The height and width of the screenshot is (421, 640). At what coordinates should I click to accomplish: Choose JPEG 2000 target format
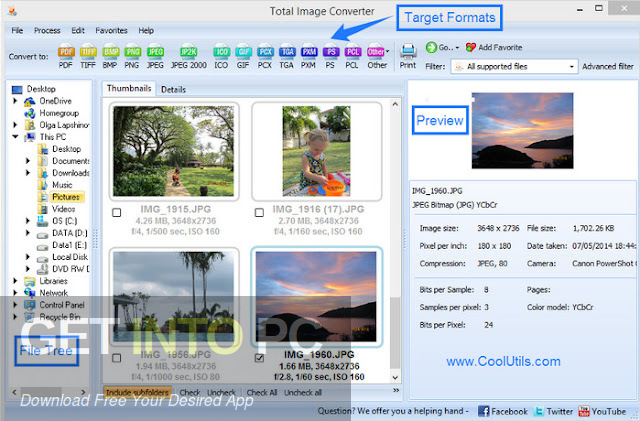189,56
